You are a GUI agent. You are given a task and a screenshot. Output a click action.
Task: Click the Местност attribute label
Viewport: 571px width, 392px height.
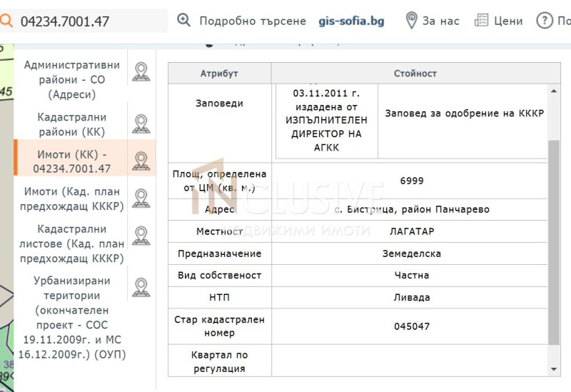pyautogui.click(x=219, y=231)
